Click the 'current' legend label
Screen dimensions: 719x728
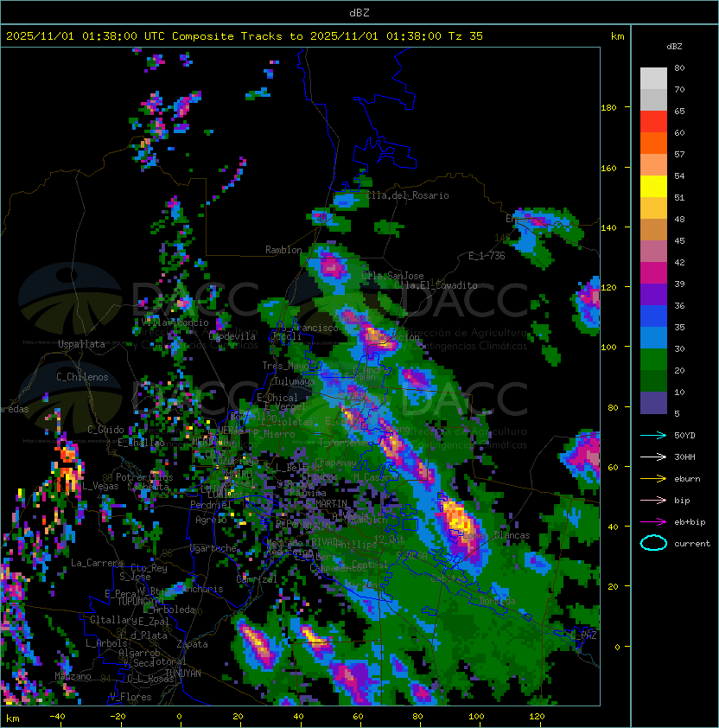click(692, 544)
